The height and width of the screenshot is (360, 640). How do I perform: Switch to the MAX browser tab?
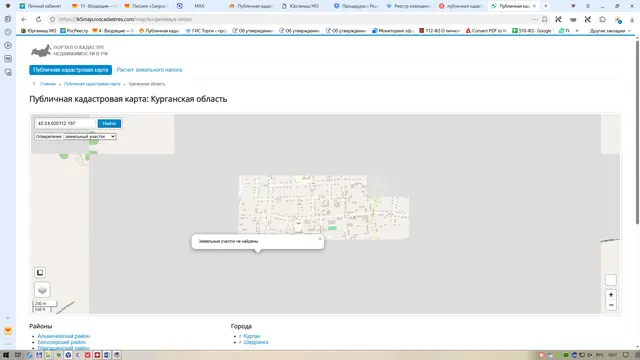pyautogui.click(x=198, y=6)
